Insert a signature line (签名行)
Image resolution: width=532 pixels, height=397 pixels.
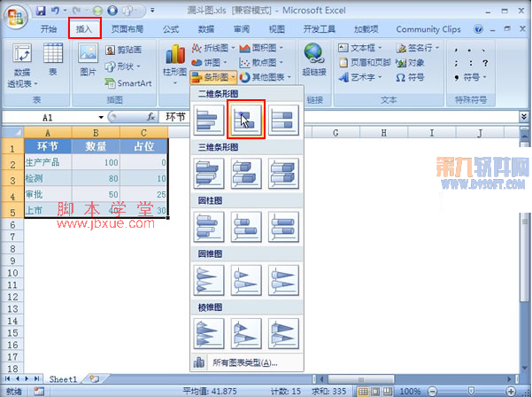click(x=417, y=48)
